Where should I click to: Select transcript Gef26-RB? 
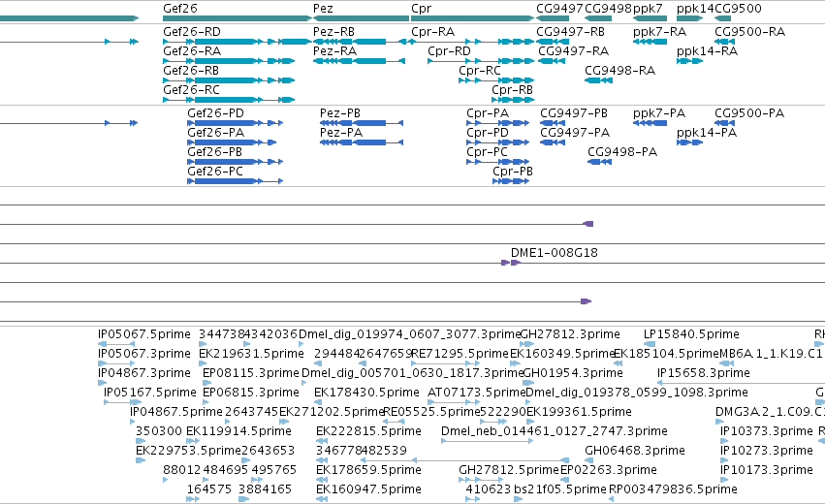click(229, 80)
